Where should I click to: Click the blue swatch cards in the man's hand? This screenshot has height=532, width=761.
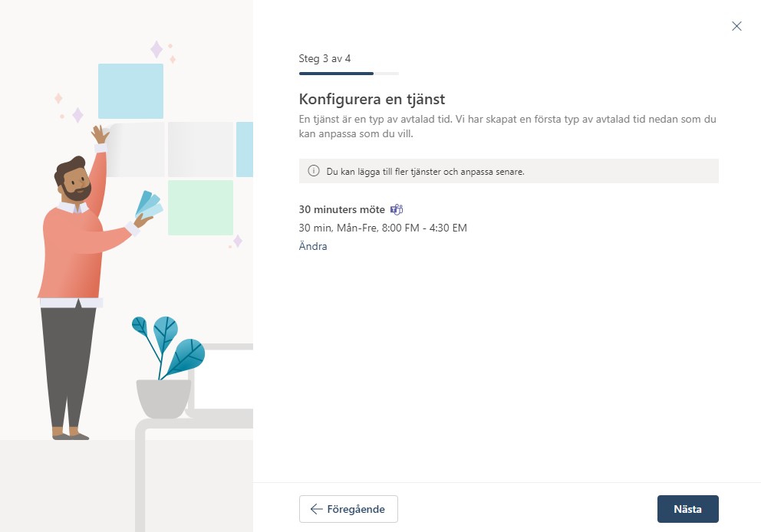tap(149, 204)
